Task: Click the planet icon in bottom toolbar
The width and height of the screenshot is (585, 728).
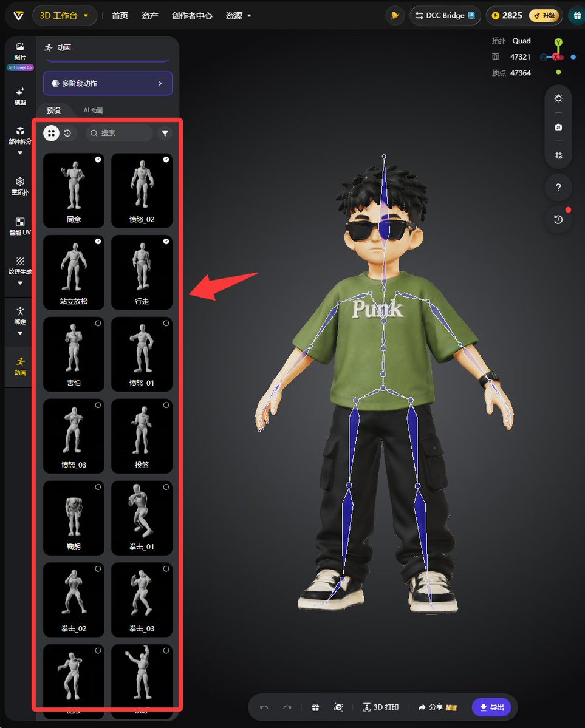Action: pos(338,707)
